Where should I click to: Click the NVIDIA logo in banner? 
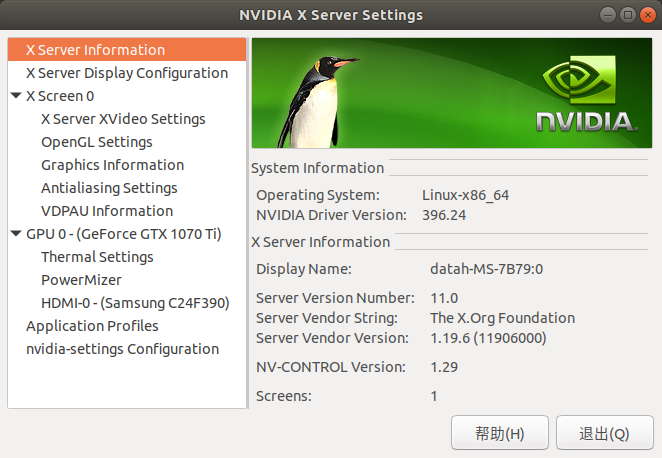click(587, 94)
